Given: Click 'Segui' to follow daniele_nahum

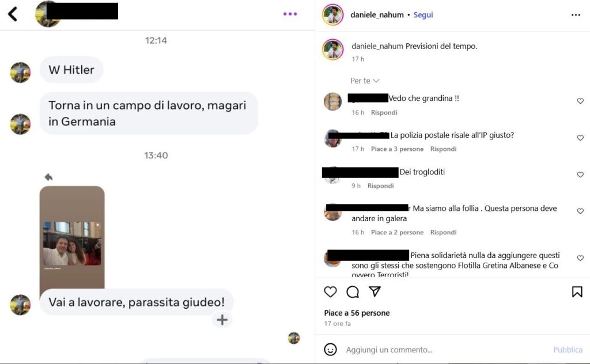Looking at the screenshot, I should (x=423, y=14).
